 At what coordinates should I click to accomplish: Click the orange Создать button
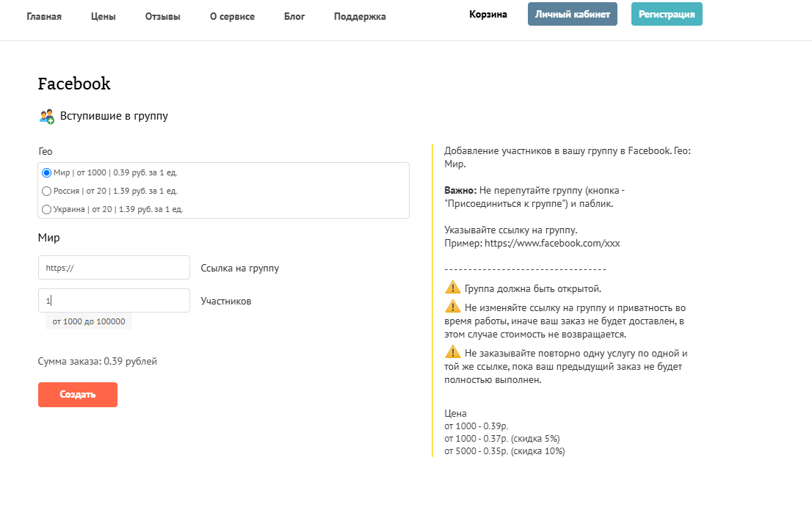click(78, 395)
